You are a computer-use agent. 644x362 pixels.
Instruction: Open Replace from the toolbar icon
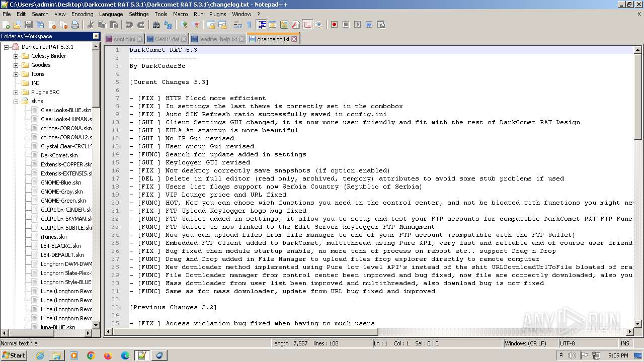coord(168,25)
